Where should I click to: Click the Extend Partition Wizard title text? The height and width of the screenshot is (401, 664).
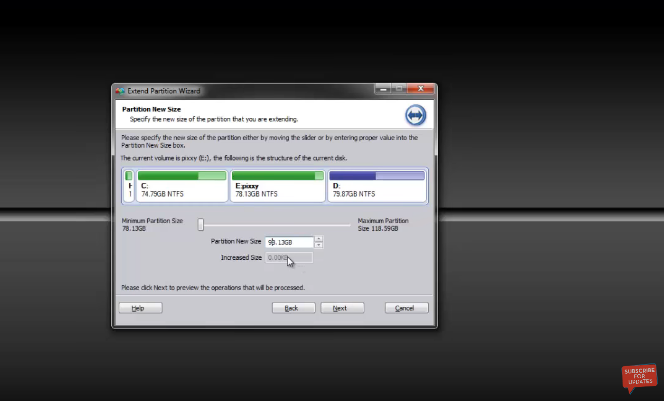[164, 91]
